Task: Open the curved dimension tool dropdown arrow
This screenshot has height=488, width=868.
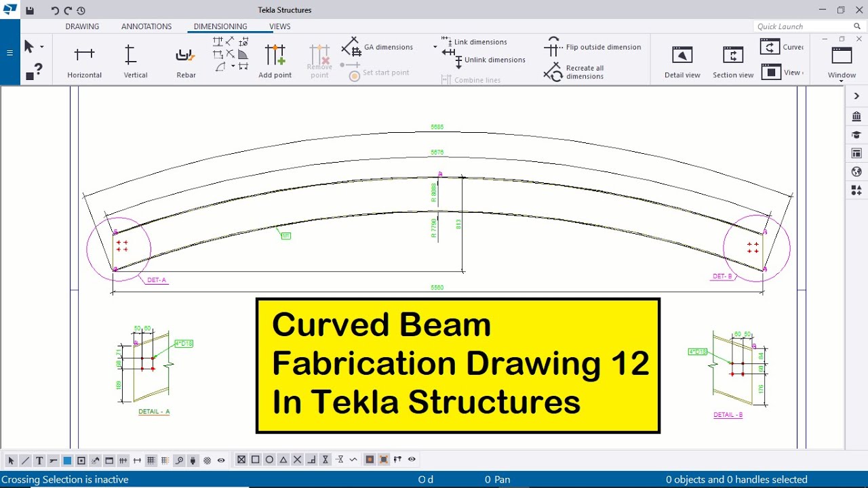Action: tap(233, 66)
